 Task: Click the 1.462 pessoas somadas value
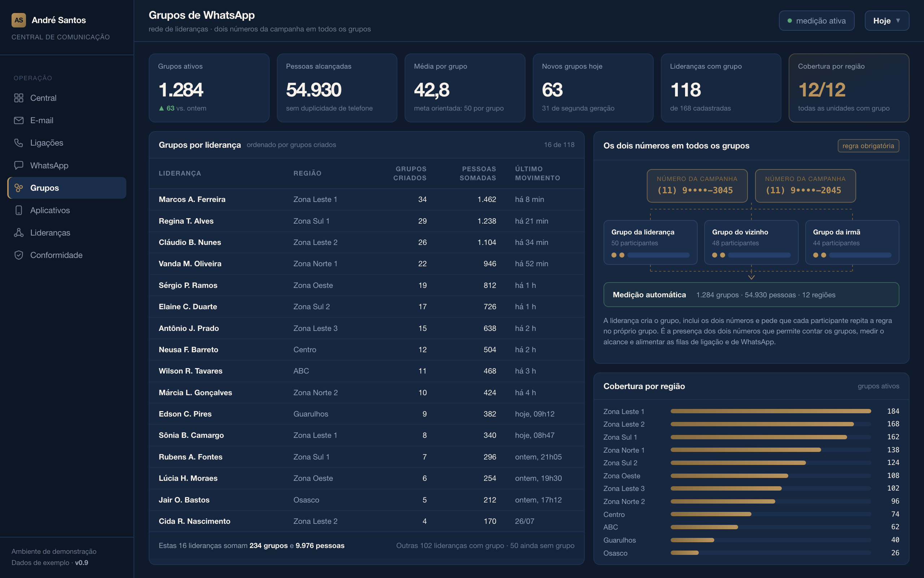[x=487, y=199]
